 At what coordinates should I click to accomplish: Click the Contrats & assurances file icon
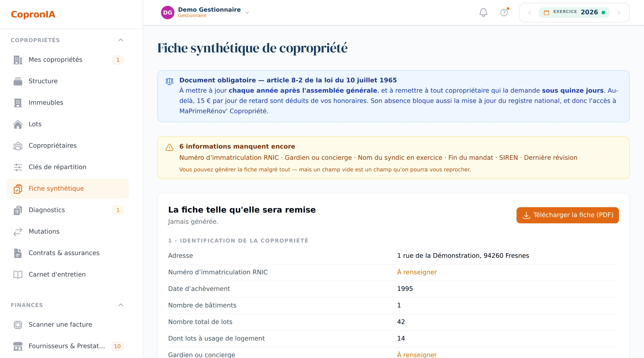[18, 253]
